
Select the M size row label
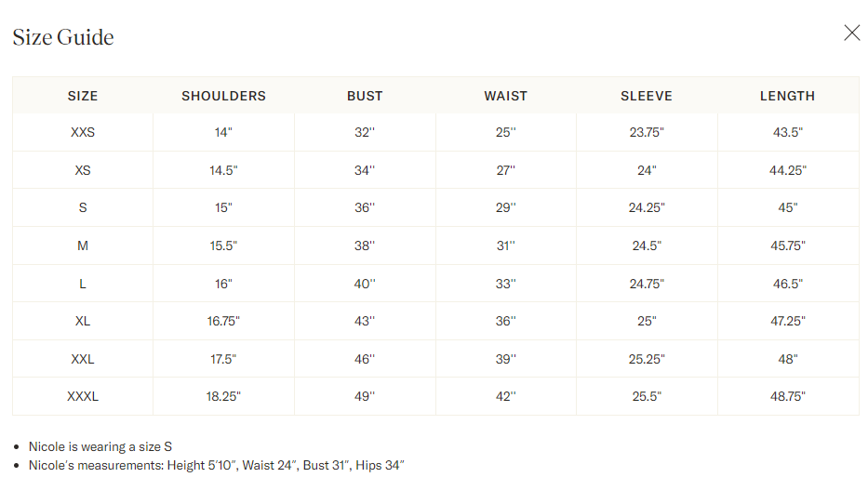point(83,245)
